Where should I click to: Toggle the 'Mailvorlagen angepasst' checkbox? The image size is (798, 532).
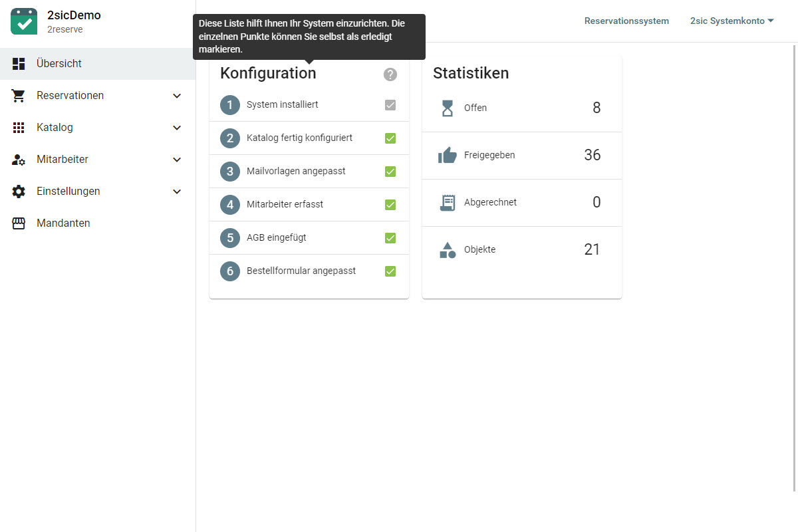(x=390, y=172)
